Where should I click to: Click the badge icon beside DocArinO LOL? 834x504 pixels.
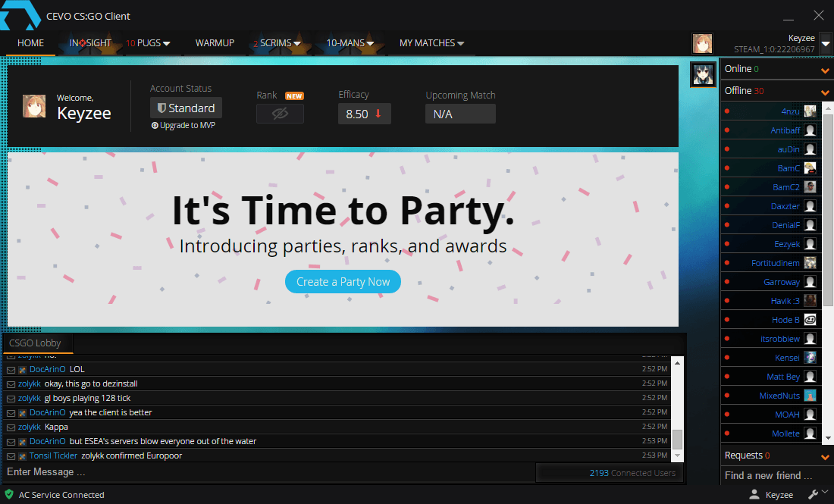[x=22, y=370]
